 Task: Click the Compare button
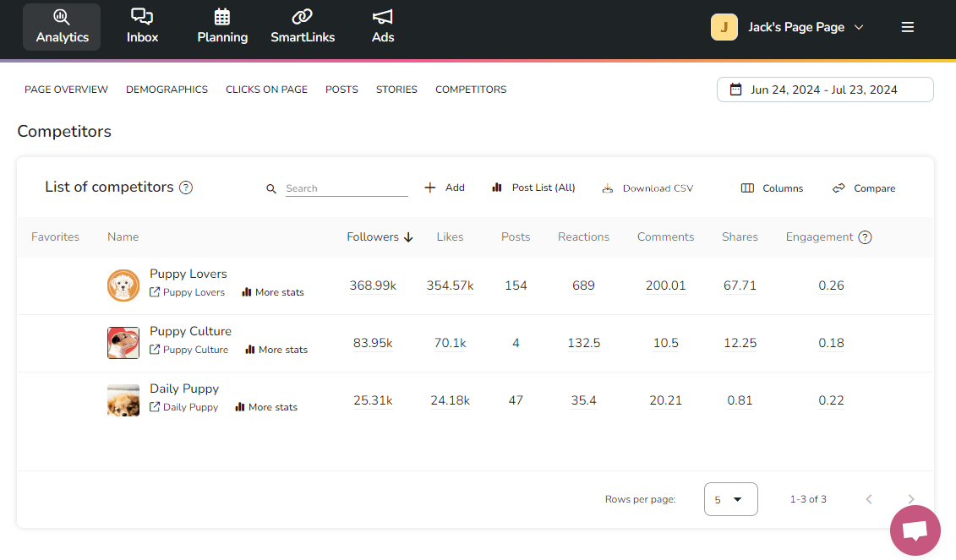coord(864,188)
